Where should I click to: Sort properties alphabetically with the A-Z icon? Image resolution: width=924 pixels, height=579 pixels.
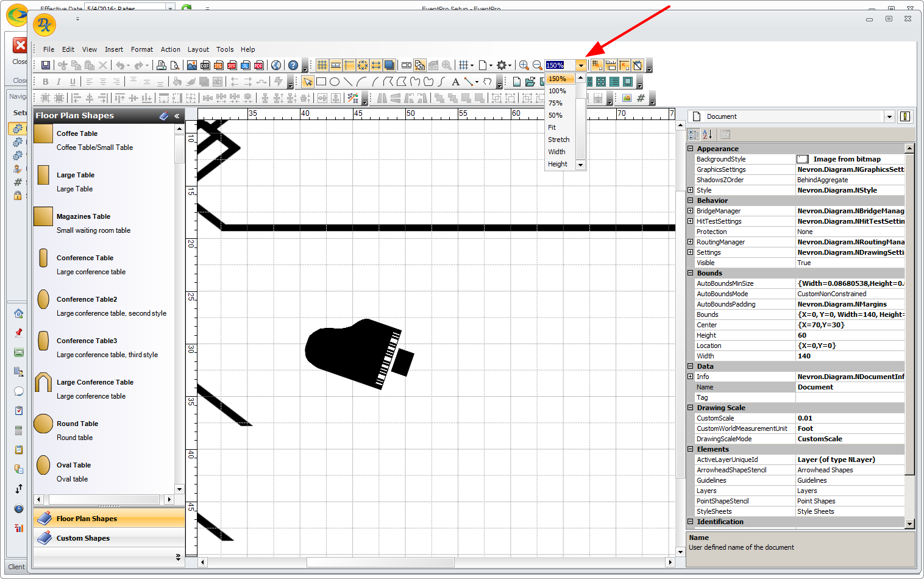point(708,135)
